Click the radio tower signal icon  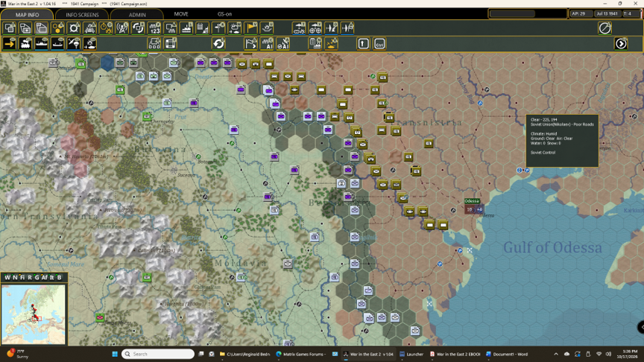[122, 28]
